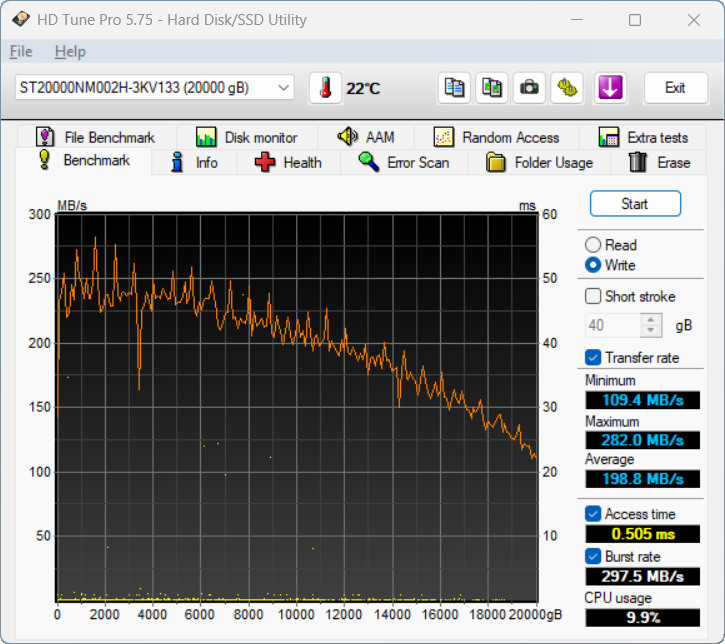Minimize the HD Tune Pro window
This screenshot has height=644, width=725.
(577, 20)
